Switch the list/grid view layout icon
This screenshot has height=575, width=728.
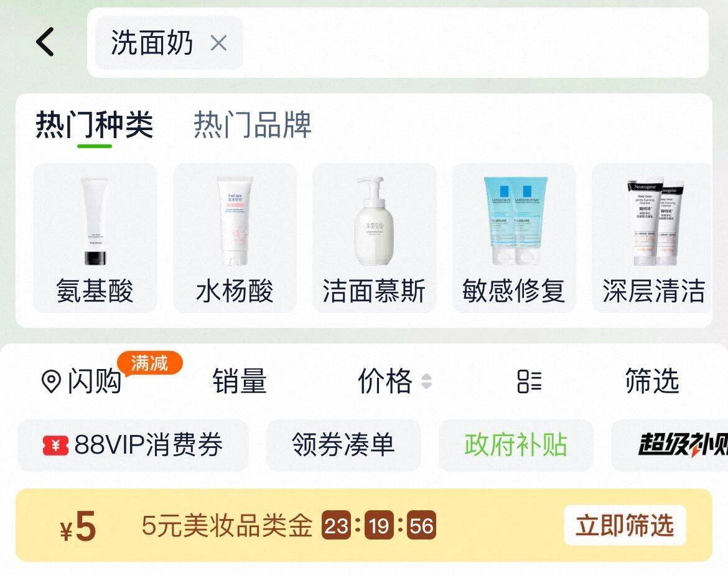tap(530, 381)
